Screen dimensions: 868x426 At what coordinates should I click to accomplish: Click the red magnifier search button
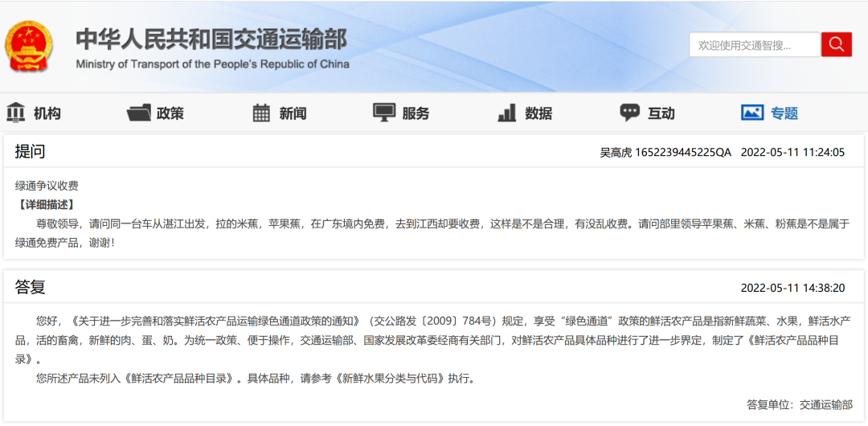coord(836,45)
